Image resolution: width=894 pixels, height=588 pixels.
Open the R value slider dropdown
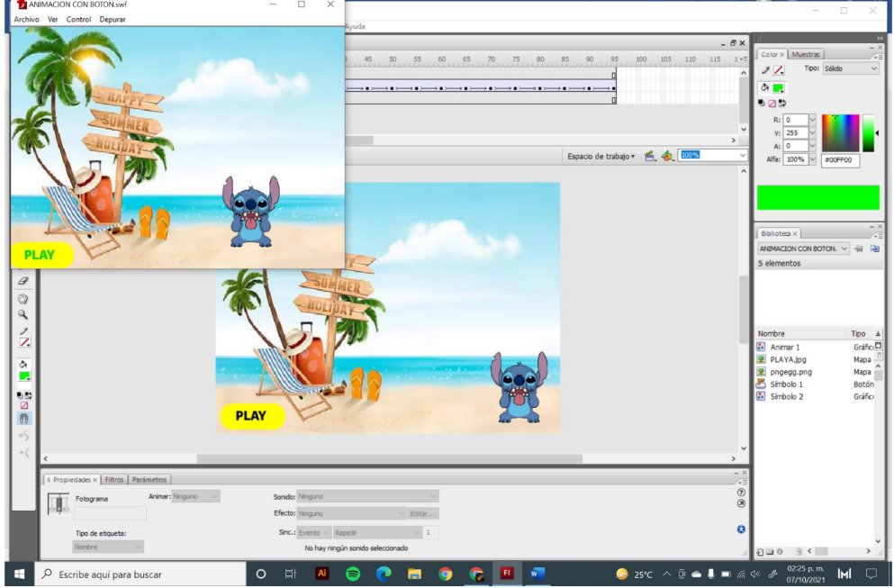point(812,120)
